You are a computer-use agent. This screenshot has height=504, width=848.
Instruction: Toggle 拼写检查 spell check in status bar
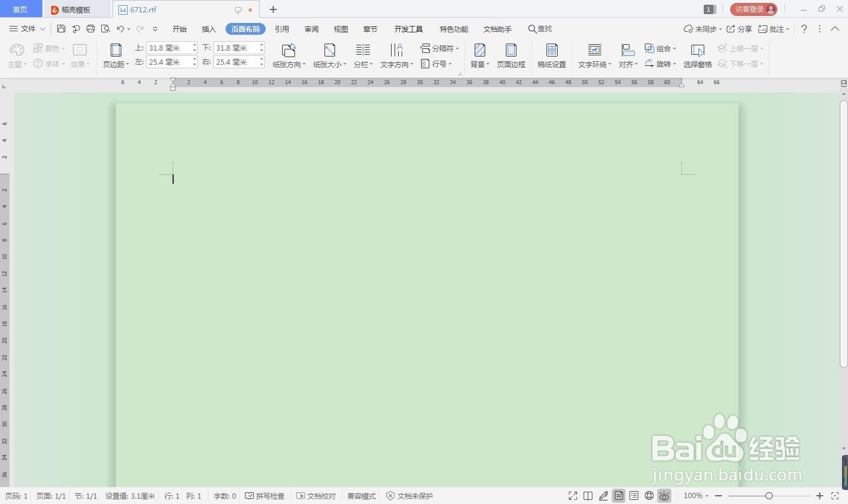coord(265,496)
